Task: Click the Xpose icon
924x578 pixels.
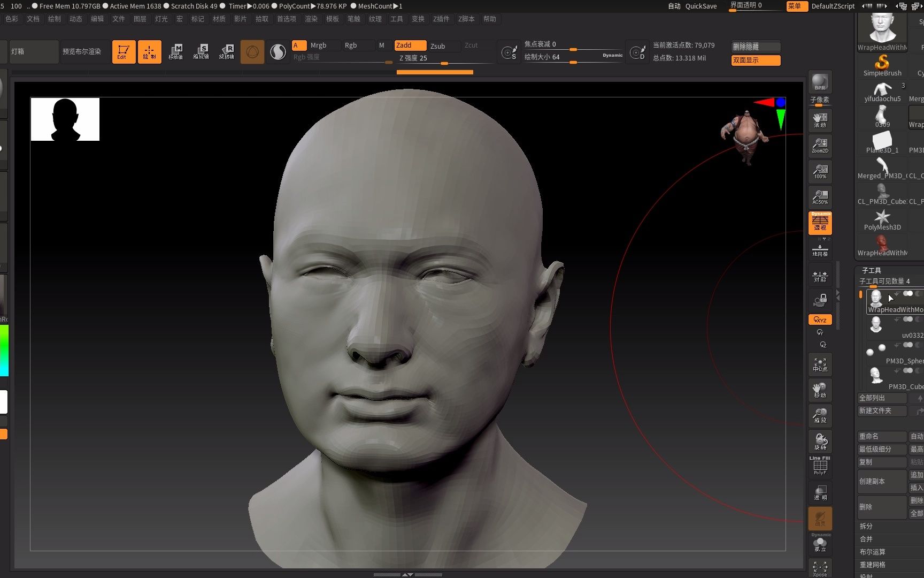Action: click(820, 568)
